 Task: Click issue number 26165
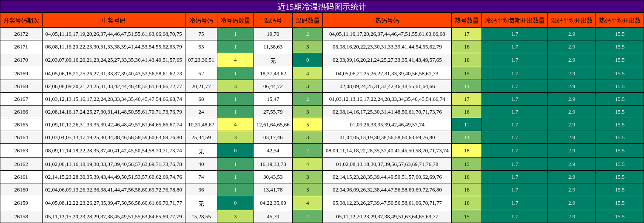tap(21, 125)
